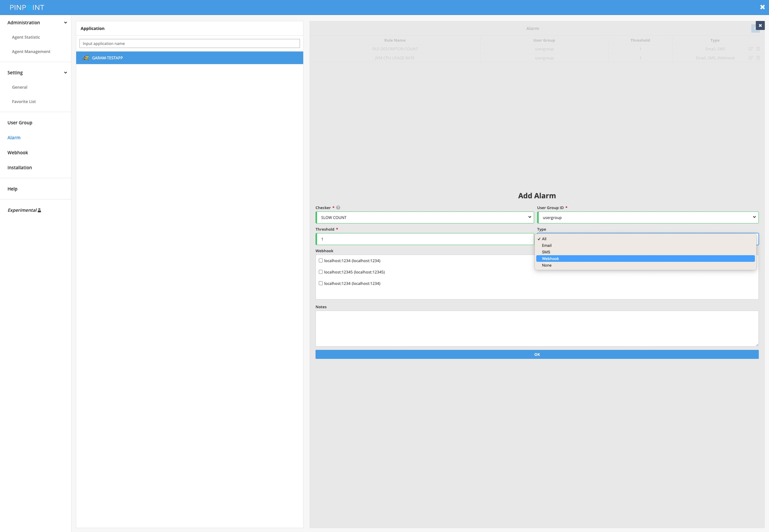The width and height of the screenshot is (769, 532).
Task: Click the help icon next to Checker
Action: point(338,207)
